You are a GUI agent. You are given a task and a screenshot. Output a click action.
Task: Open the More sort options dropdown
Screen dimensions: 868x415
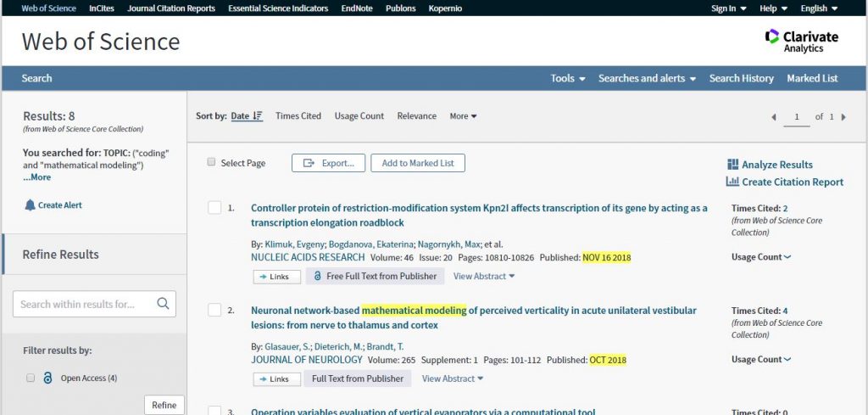click(464, 115)
